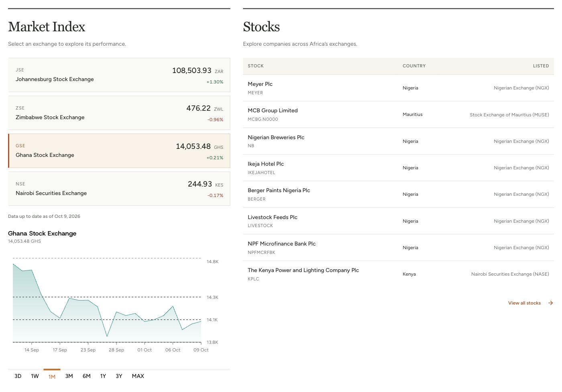Select the Ghana Stock Exchange card

click(x=119, y=151)
